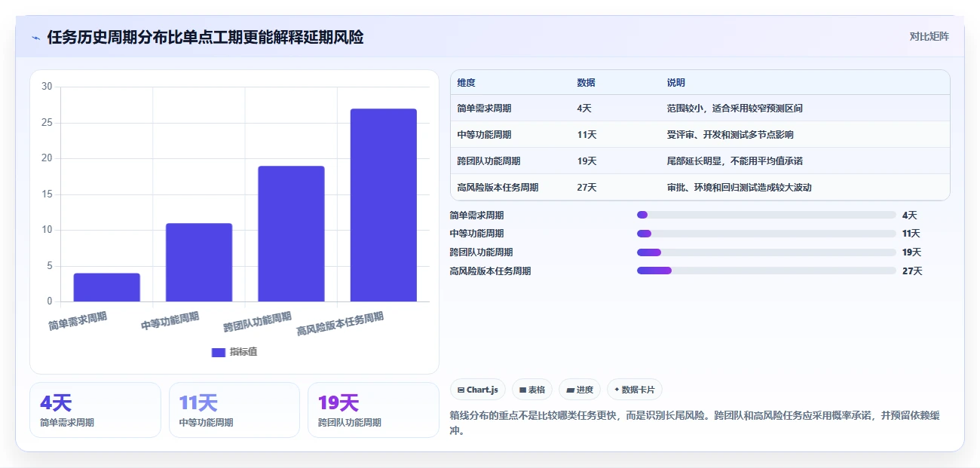
Task: Click the 简单需求周期 progress bar
Action: click(767, 215)
